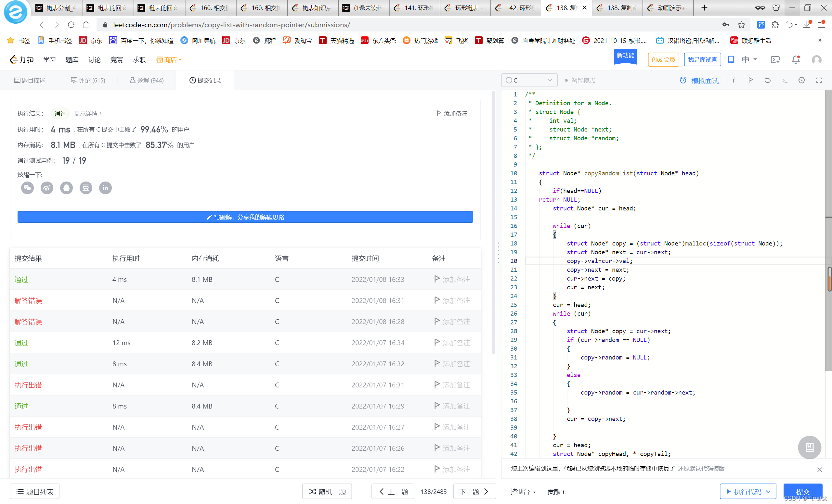
Task: Click the mobile phone icon in header
Action: (731, 60)
